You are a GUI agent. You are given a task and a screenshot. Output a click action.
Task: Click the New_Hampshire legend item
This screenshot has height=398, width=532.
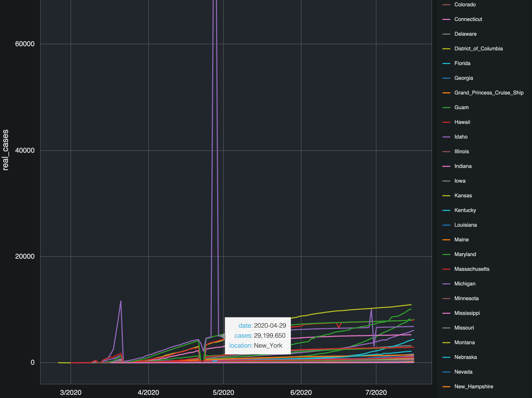click(x=474, y=387)
